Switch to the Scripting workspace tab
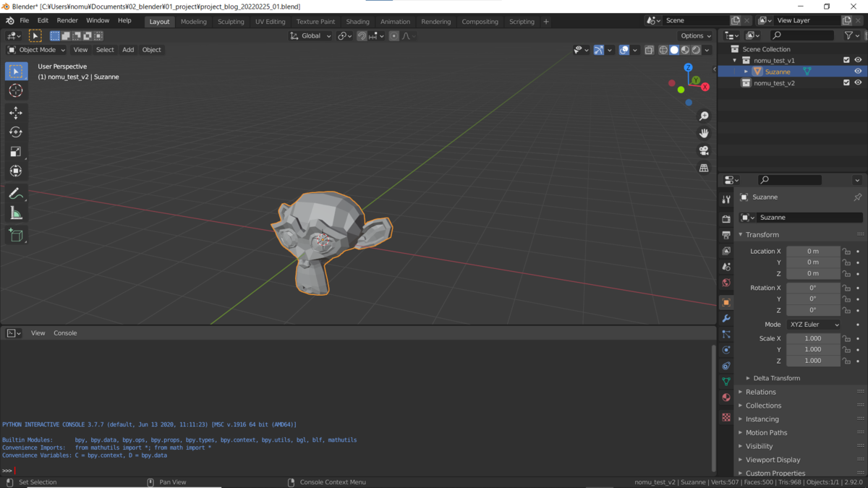868x488 pixels. [x=522, y=22]
